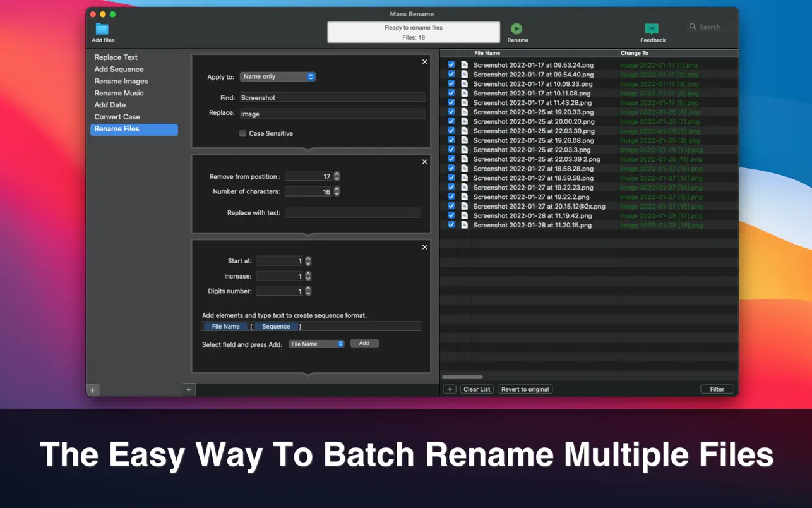Select Convert Case in sidebar

pyautogui.click(x=134, y=117)
